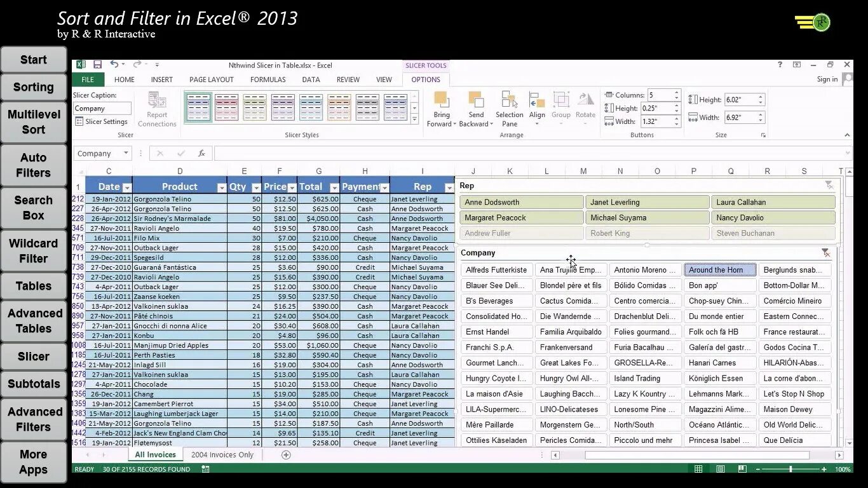Expand the Name Box dropdown
Image resolution: width=868 pixels, height=488 pixels.
[126, 153]
